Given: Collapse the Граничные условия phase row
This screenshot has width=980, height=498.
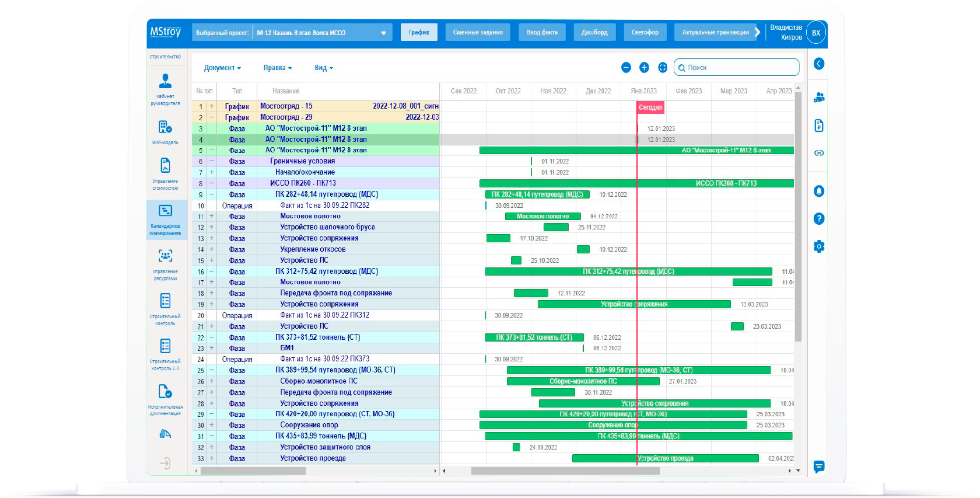Looking at the screenshot, I should point(212,161).
